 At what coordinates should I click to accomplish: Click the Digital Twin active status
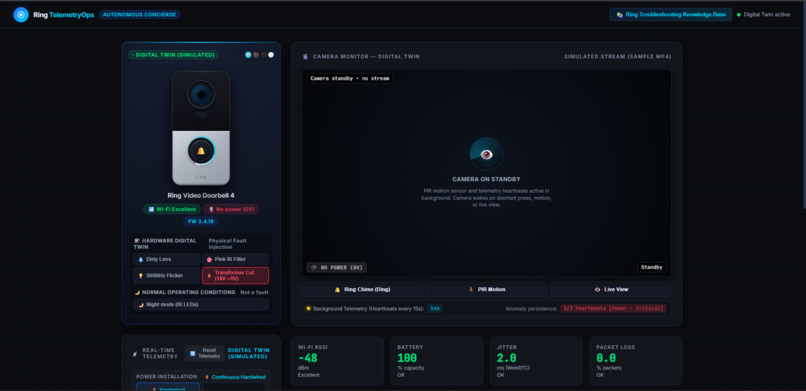[x=763, y=14]
